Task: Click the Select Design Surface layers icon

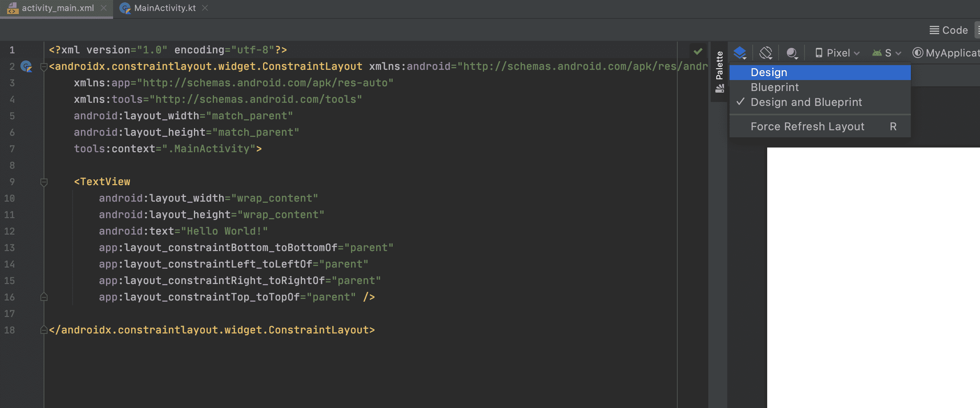Action: (x=740, y=53)
